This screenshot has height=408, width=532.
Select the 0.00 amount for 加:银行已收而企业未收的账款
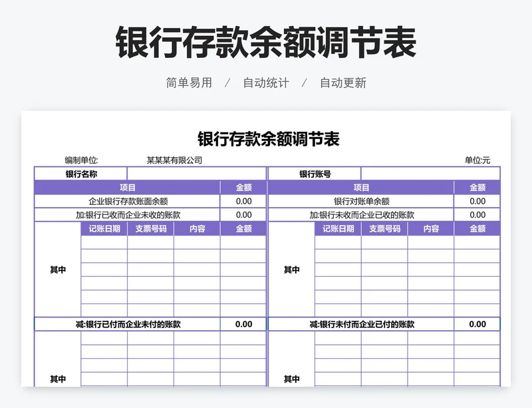click(x=243, y=215)
